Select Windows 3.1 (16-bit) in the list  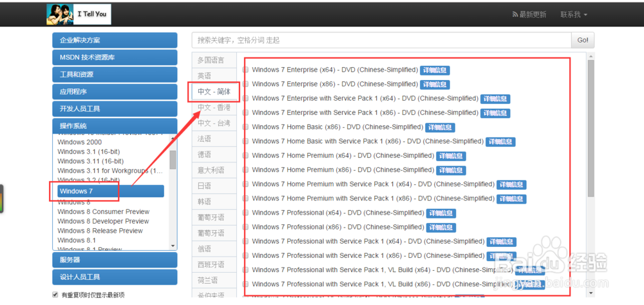point(89,152)
